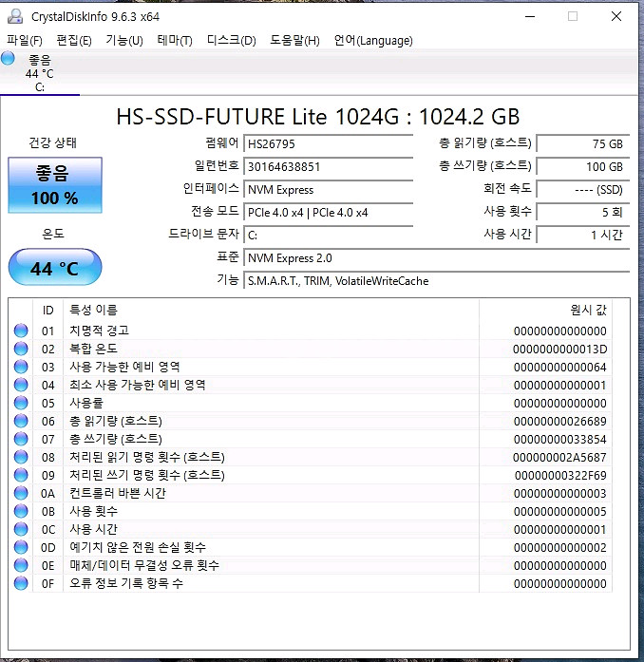Close the CrystalDiskInfo window
Screen dimensions: 644x662
(x=616, y=16)
